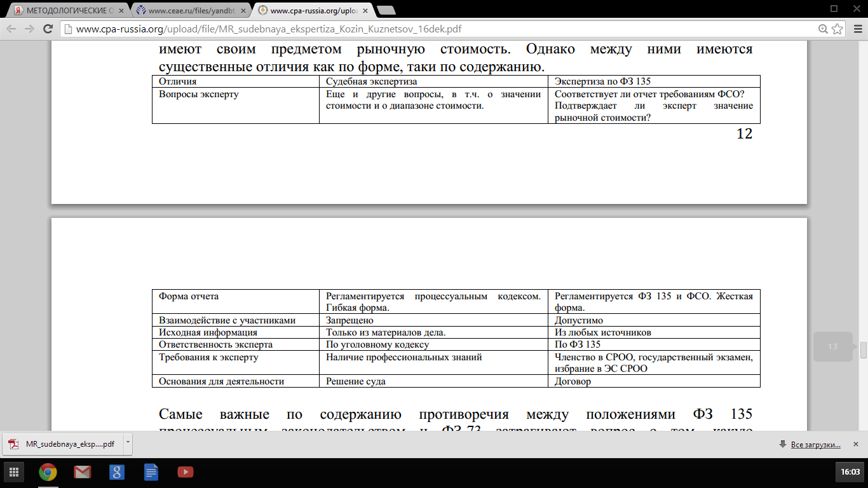Click 'Только из материалов дела.' cell

click(x=433, y=332)
